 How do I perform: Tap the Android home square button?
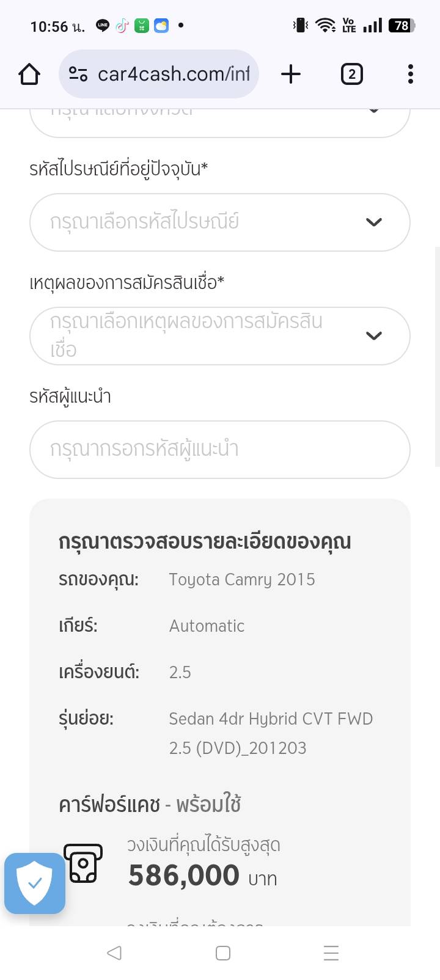[223, 953]
